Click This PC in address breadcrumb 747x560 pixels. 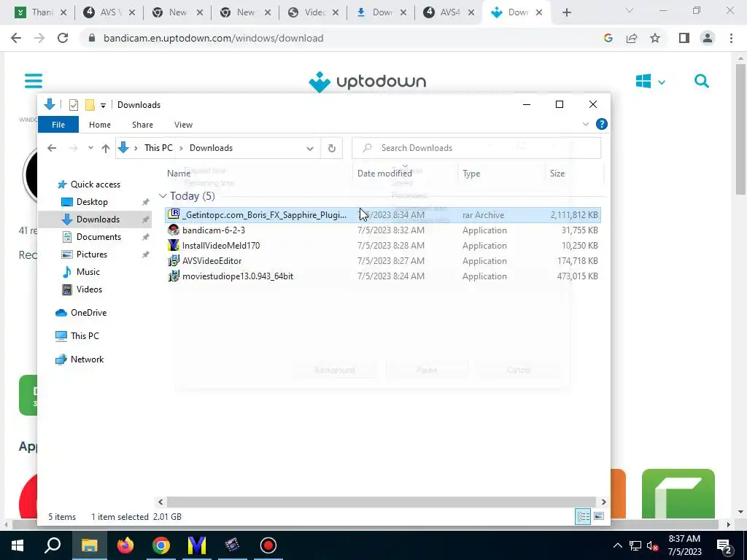pos(158,147)
